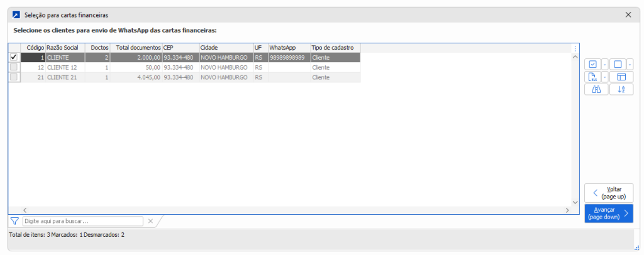
Task: Click the status text 'Total de itens: 3'
Action: [x=30, y=236]
